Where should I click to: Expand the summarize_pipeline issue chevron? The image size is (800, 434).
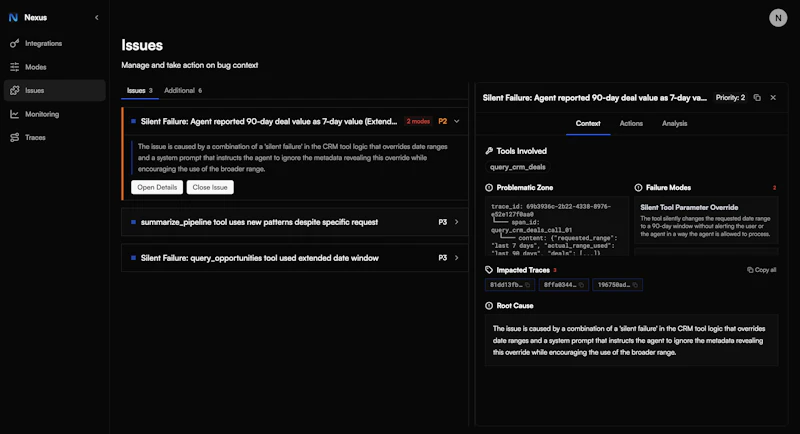(x=457, y=222)
